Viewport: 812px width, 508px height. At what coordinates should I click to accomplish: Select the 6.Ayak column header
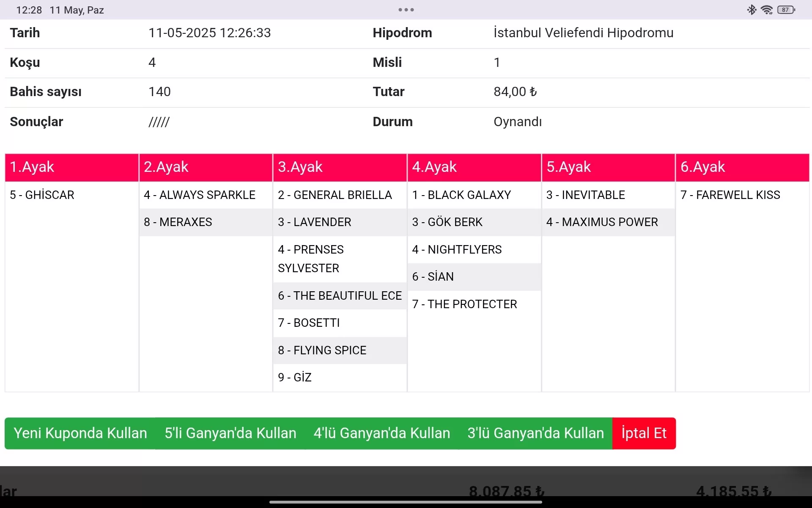point(742,167)
